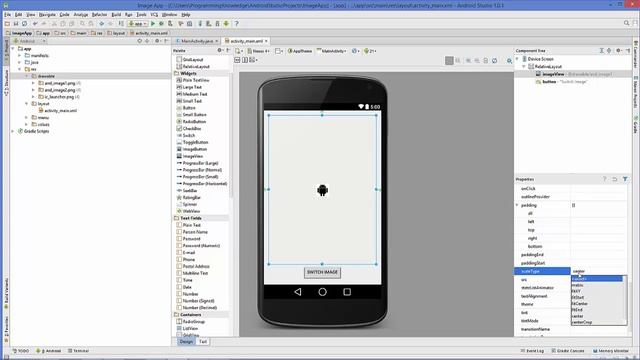Click the Sync refresh icon in the toolbar
The height and width of the screenshot is (360, 640).
point(24,24)
